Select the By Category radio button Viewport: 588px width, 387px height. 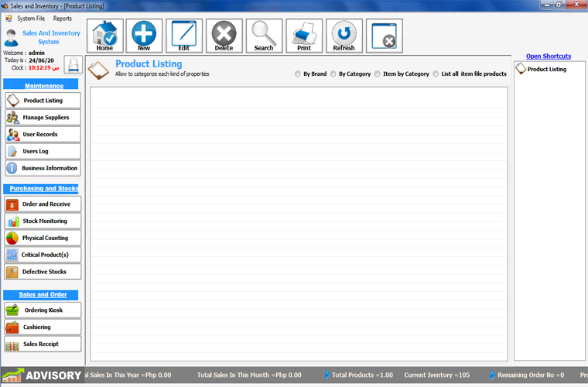pyautogui.click(x=333, y=74)
